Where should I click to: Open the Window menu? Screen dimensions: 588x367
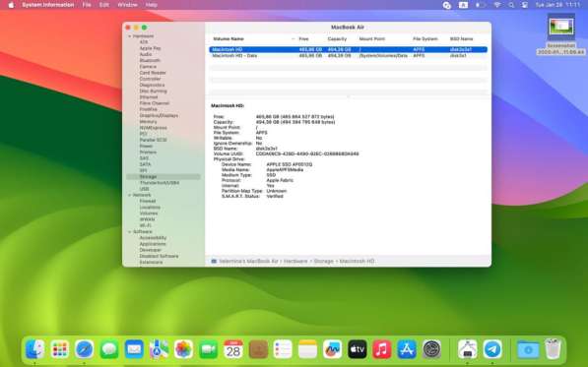pyautogui.click(x=127, y=5)
